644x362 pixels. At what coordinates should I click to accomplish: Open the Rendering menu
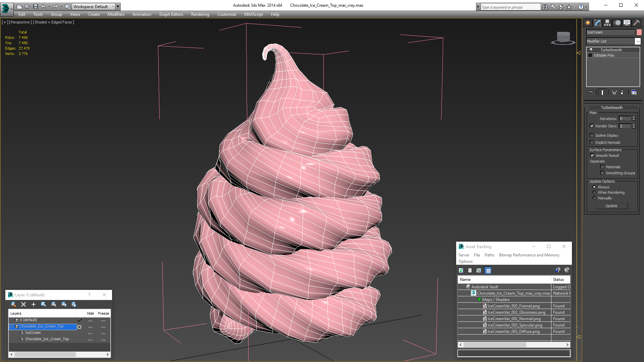pos(200,14)
